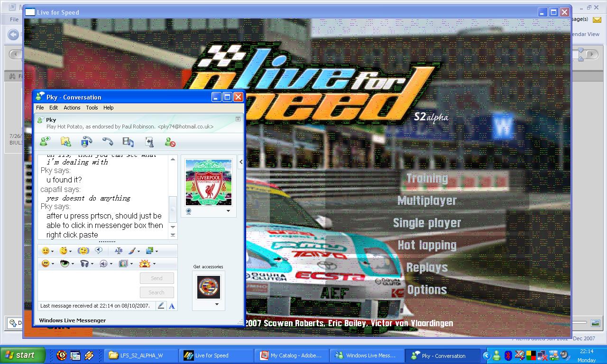Open the winks picker
607x364 pixels.
click(64, 251)
